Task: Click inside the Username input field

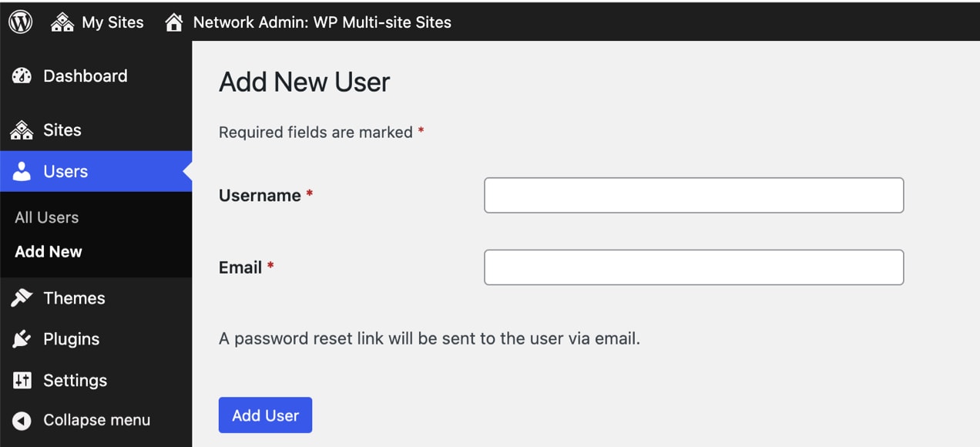Action: click(693, 195)
